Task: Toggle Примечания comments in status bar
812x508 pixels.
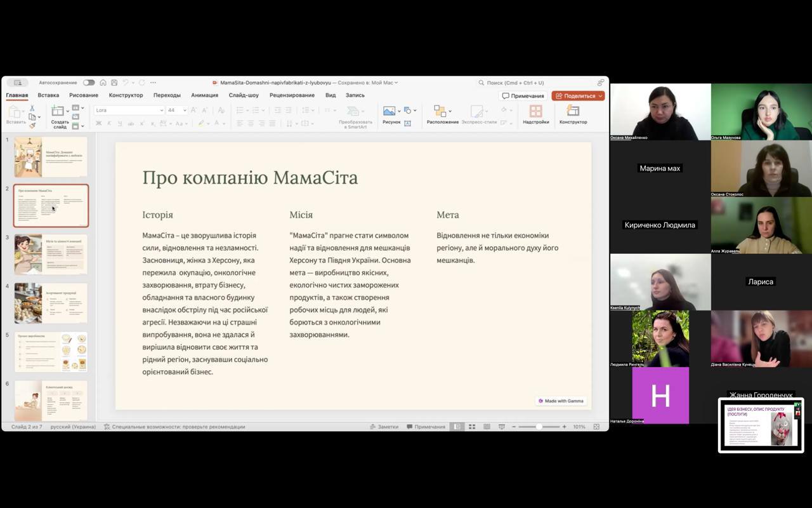Action: pos(426,427)
